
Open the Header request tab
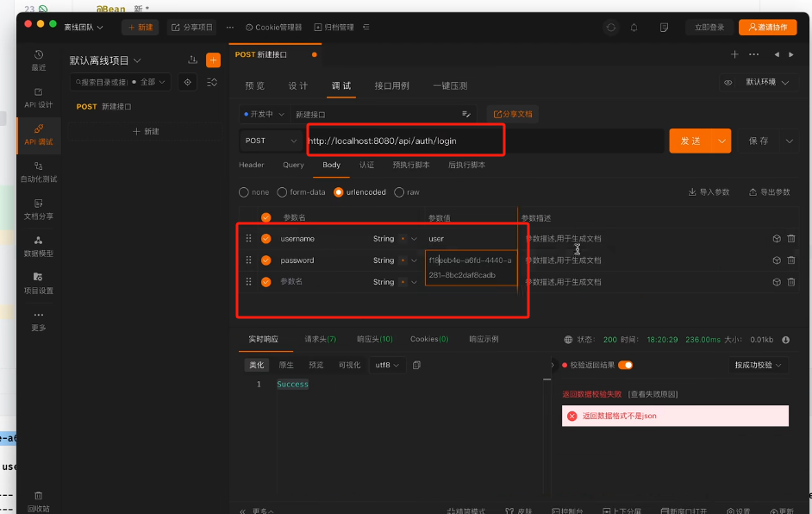point(252,165)
